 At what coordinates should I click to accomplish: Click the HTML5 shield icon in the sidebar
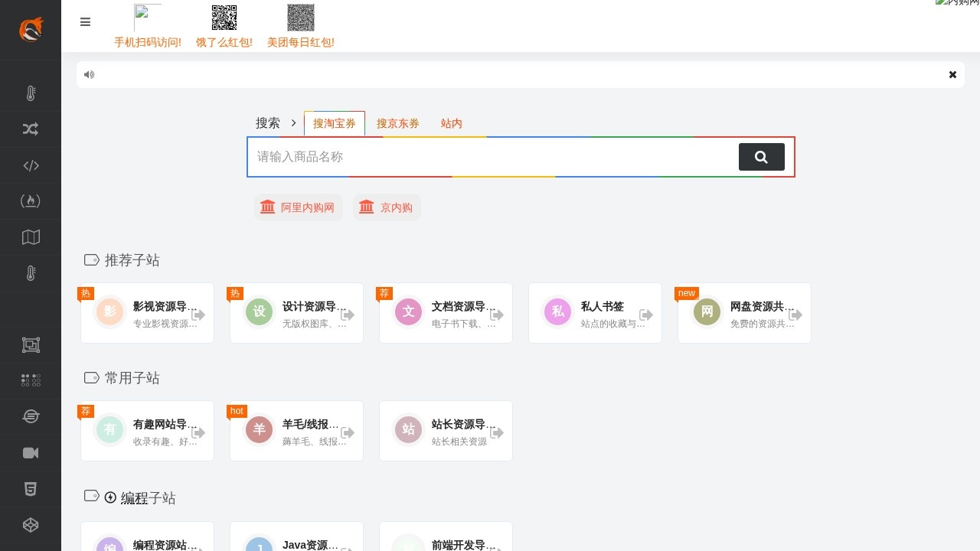[x=31, y=488]
